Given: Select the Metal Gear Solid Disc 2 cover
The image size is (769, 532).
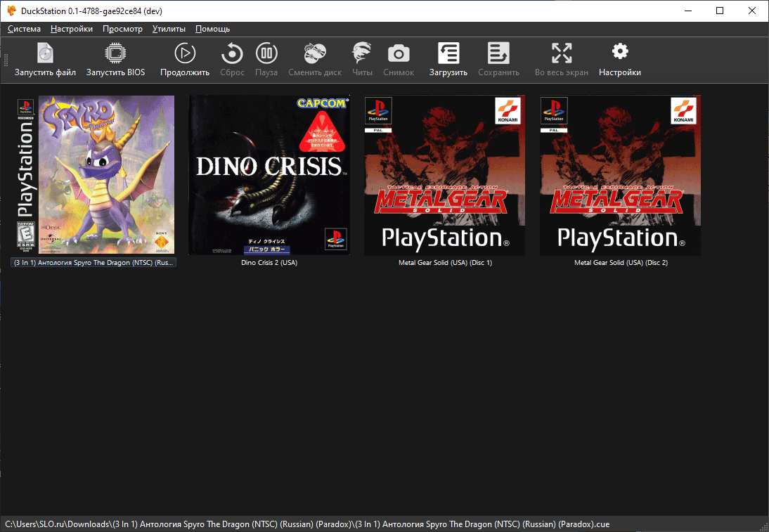Looking at the screenshot, I should (621, 176).
